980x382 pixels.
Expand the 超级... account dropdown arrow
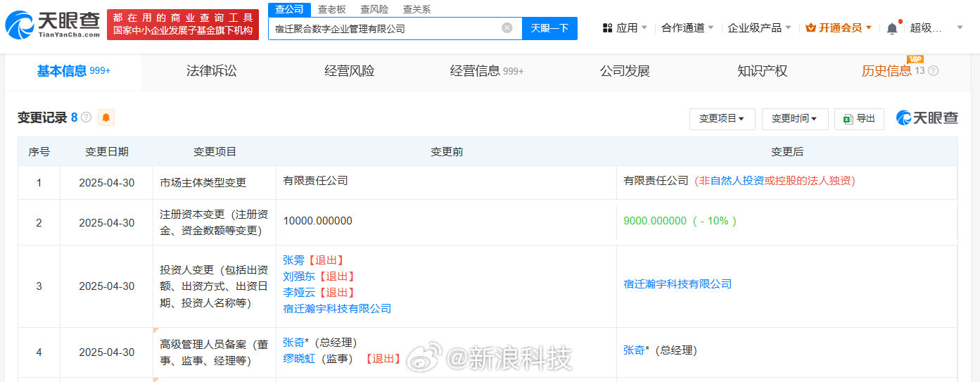click(960, 28)
